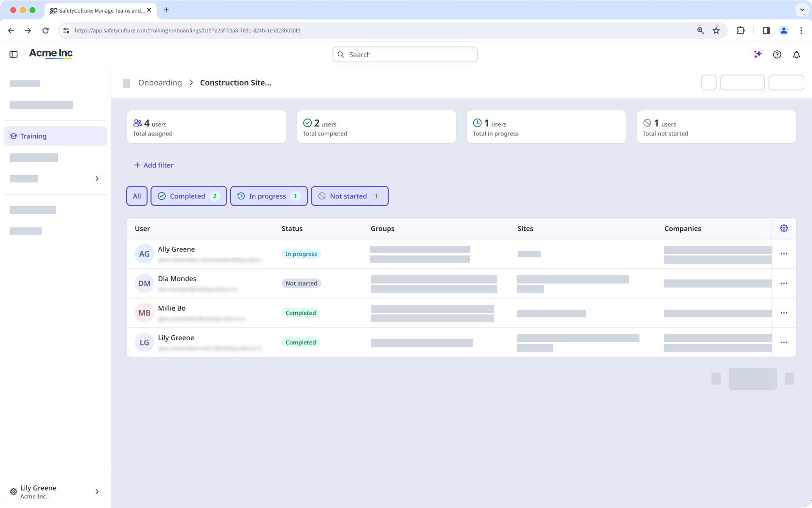Select the In progress filter tab
Viewport: 812px width, 508px height.
[x=269, y=196]
